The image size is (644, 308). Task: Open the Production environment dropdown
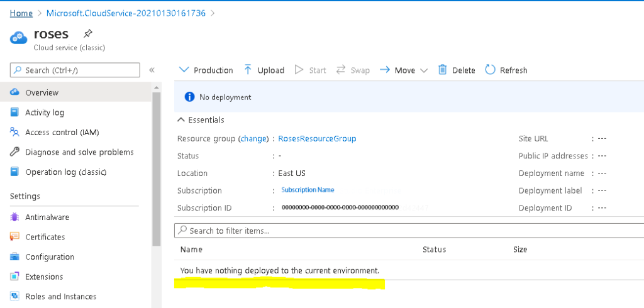pos(206,70)
